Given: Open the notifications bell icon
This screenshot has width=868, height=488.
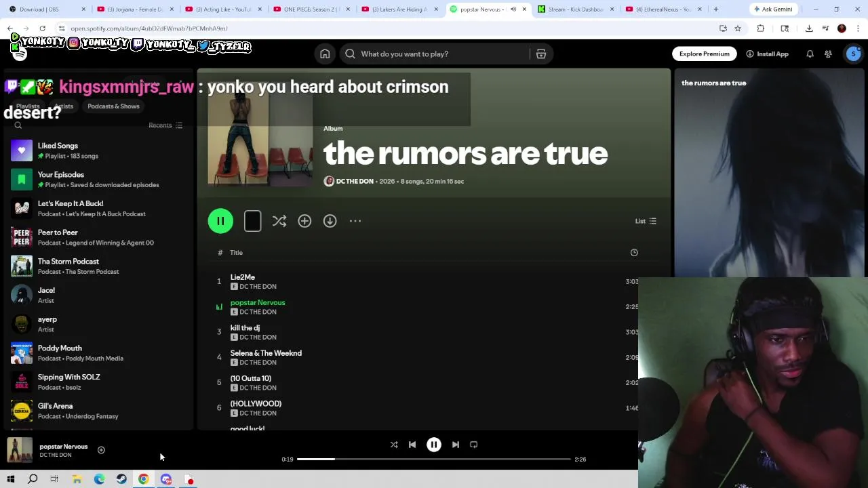Looking at the screenshot, I should [810, 54].
